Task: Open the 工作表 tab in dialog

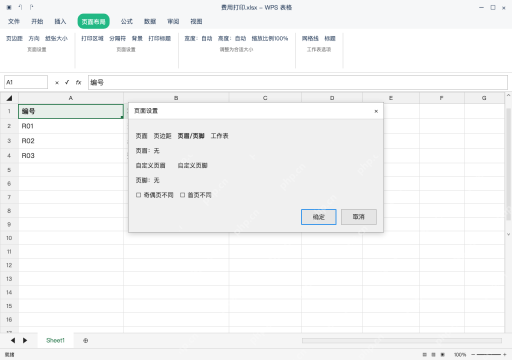Action: coord(220,136)
